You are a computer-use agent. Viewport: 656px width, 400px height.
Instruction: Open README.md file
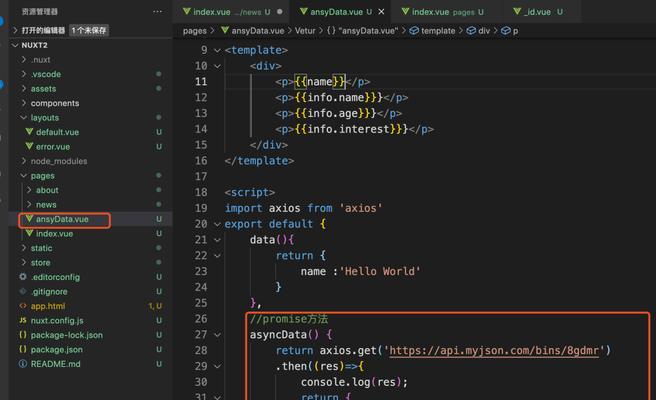point(56,364)
